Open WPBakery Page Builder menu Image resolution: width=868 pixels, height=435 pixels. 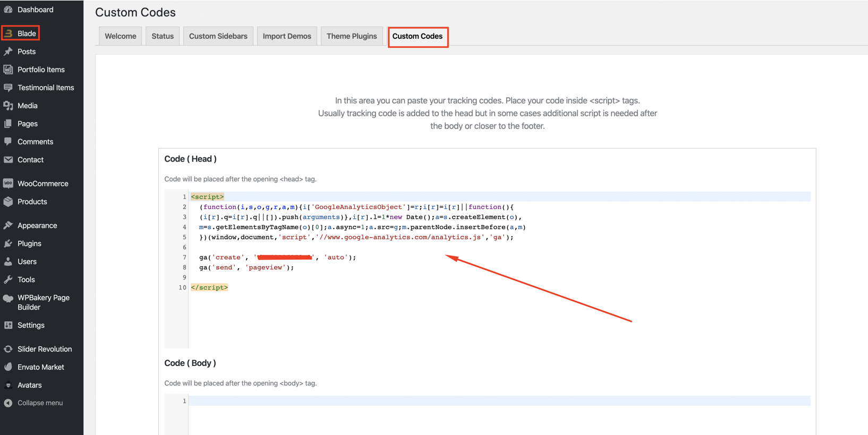pos(43,302)
